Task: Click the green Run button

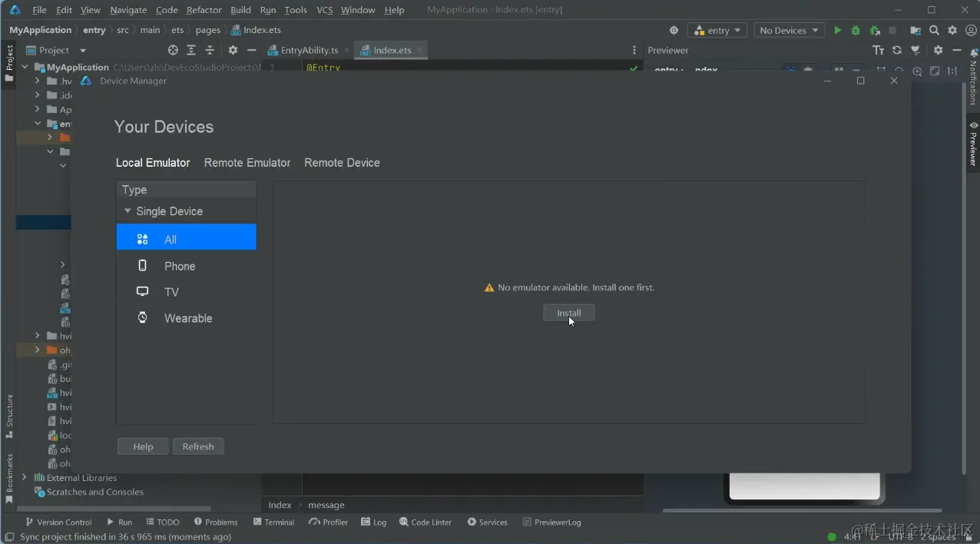Action: pyautogui.click(x=837, y=31)
